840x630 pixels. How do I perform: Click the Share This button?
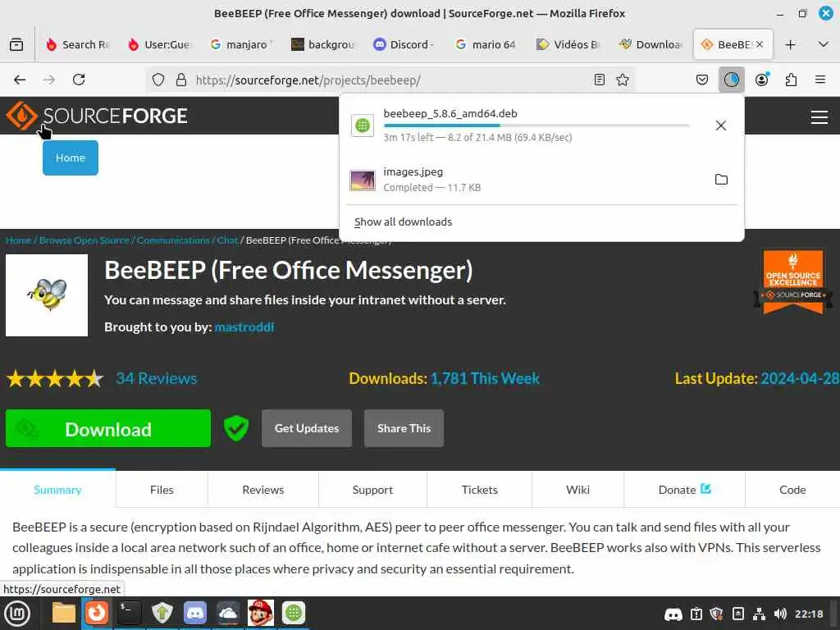(404, 428)
